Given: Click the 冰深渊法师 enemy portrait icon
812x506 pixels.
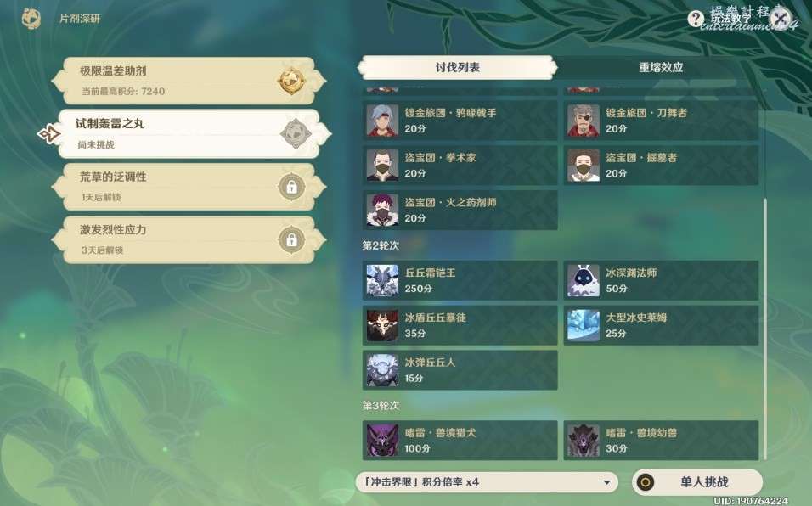Looking at the screenshot, I should pyautogui.click(x=584, y=280).
